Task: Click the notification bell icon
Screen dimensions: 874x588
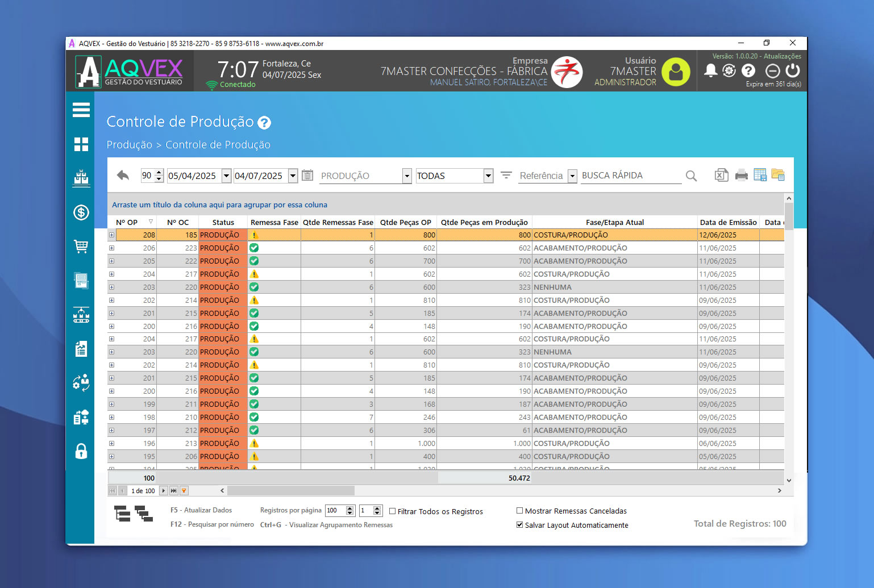Action: coord(710,70)
